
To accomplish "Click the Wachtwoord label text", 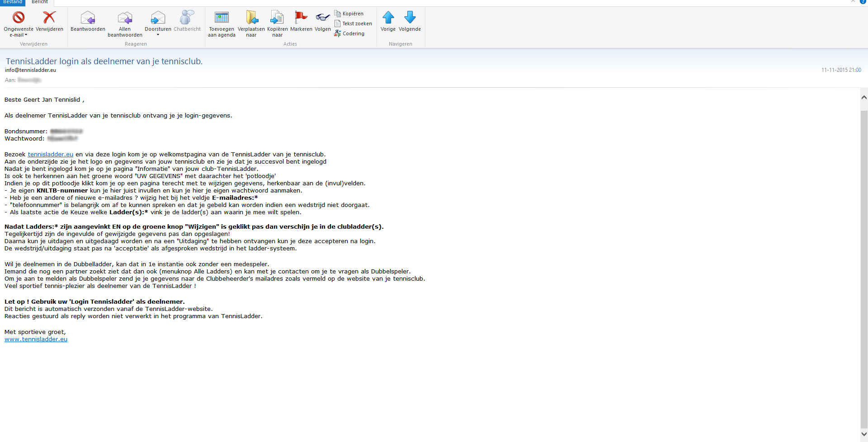I will (x=24, y=139).
